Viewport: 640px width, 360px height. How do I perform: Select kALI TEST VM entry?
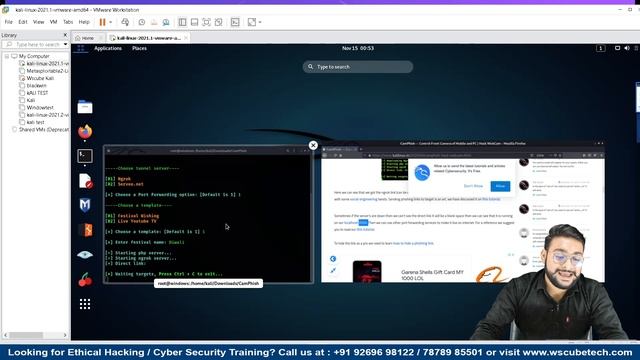[37, 93]
